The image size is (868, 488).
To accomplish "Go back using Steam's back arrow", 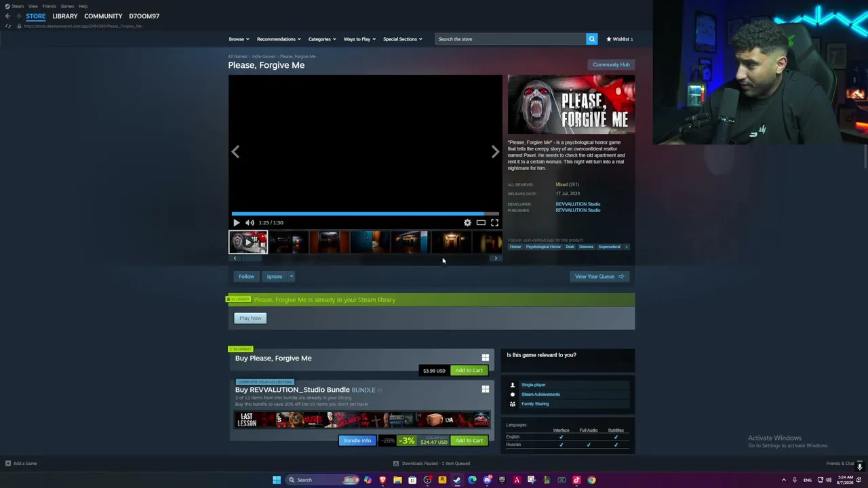I will tap(7, 16).
